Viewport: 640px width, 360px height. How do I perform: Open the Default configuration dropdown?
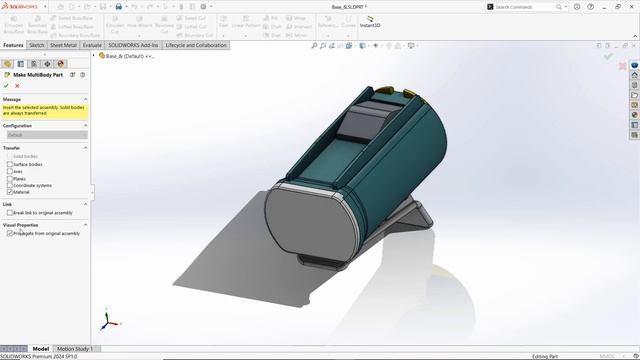pos(47,135)
